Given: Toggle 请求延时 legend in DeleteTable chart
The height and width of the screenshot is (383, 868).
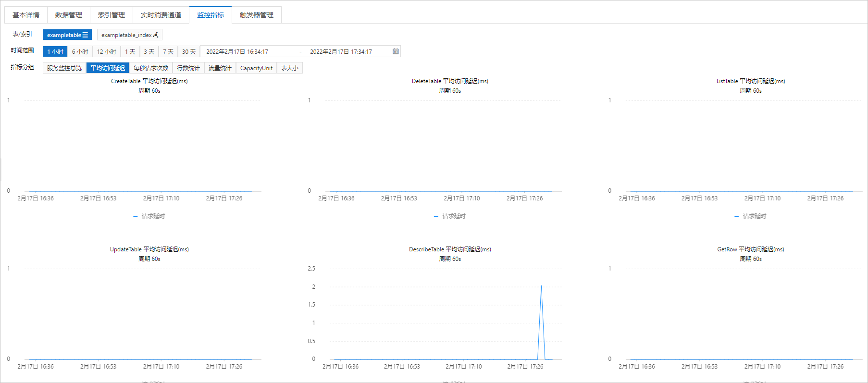Looking at the screenshot, I should (x=450, y=216).
